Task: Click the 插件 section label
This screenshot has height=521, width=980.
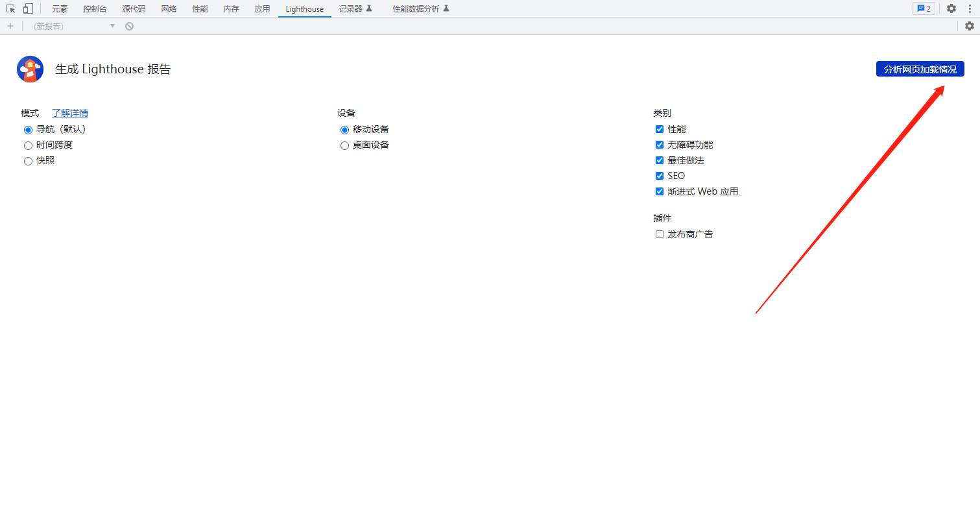Action: [x=662, y=218]
